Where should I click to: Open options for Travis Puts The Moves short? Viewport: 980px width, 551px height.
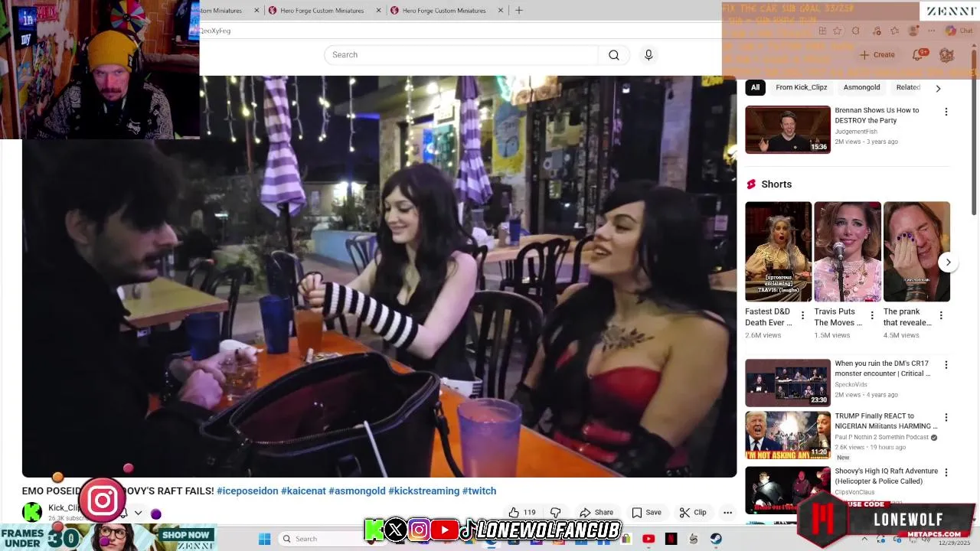[x=871, y=315]
